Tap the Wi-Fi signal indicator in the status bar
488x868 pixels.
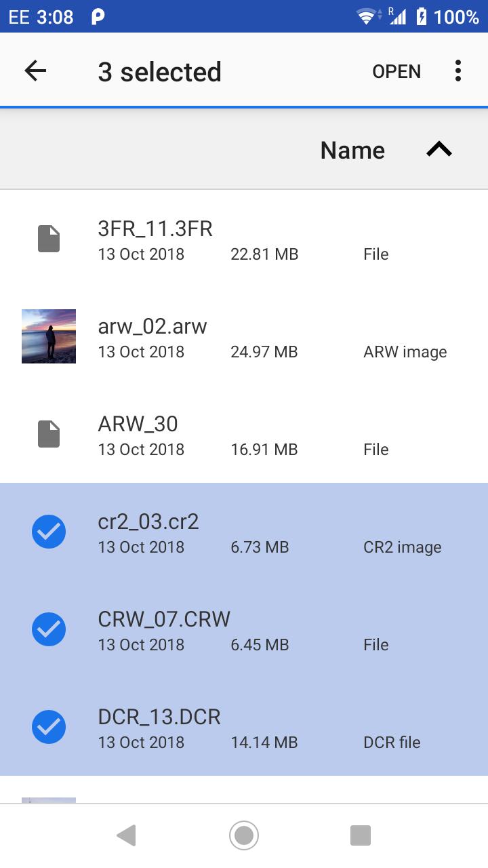click(x=367, y=17)
